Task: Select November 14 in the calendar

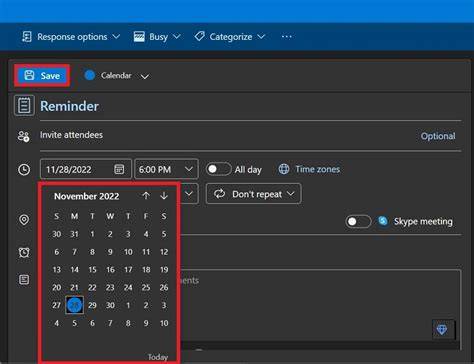Action: click(x=74, y=269)
